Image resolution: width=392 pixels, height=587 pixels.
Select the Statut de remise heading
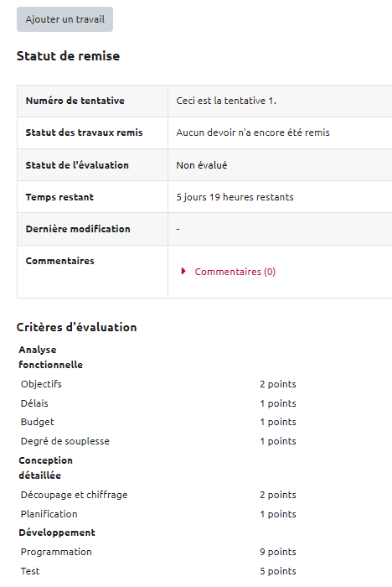point(68,56)
